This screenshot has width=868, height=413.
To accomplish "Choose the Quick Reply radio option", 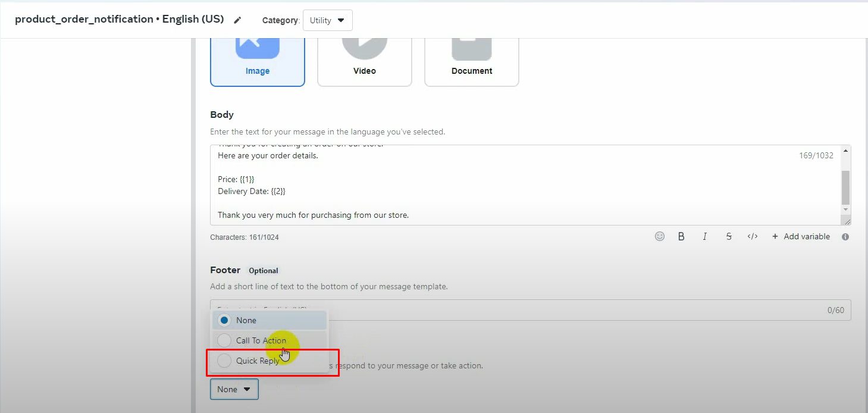I will [224, 361].
